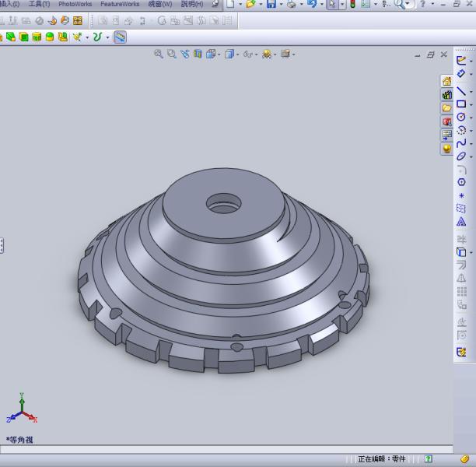Open the 說明(H) menu
This screenshot has height=467, width=476.
coord(192,4)
